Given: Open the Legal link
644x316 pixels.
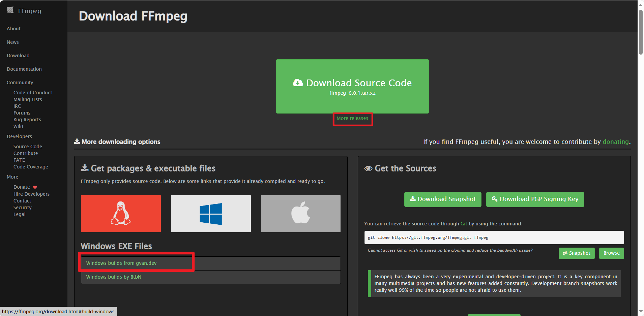Looking at the screenshot, I should (x=20, y=214).
